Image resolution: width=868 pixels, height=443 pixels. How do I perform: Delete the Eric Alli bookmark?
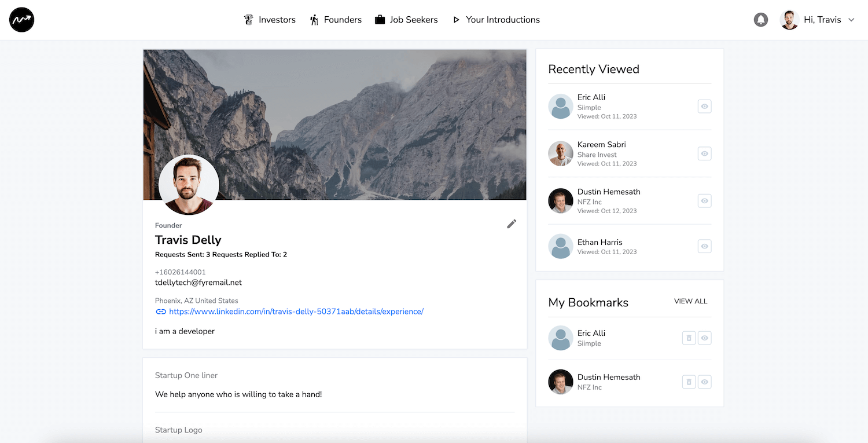689,338
